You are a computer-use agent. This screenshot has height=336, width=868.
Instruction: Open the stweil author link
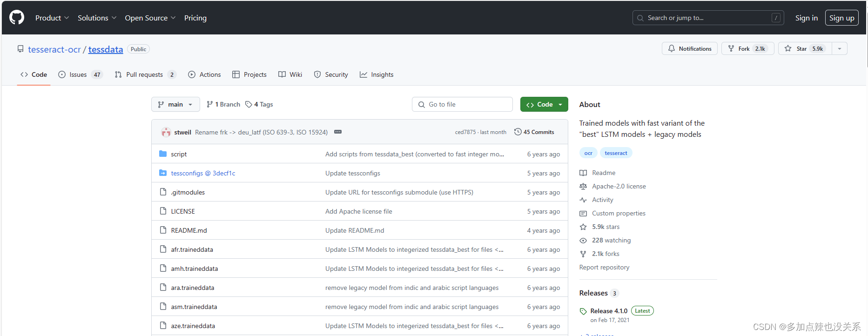[x=183, y=132]
